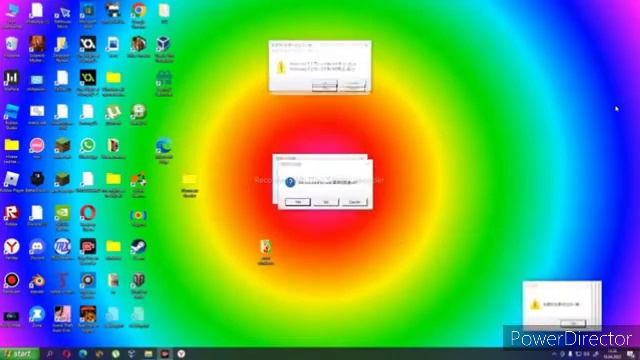This screenshot has width=640, height=360.
Task: Open the taskbar search magnifier icon
Action: click(50, 354)
